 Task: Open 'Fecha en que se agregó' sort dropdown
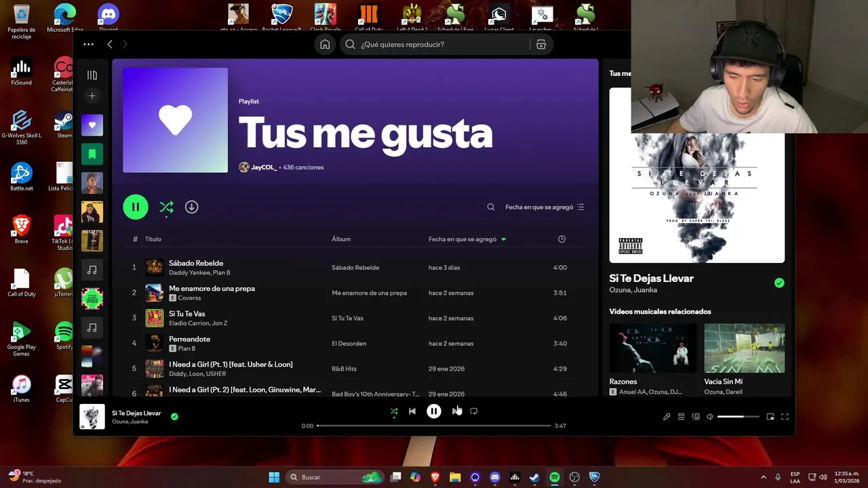[x=545, y=207]
